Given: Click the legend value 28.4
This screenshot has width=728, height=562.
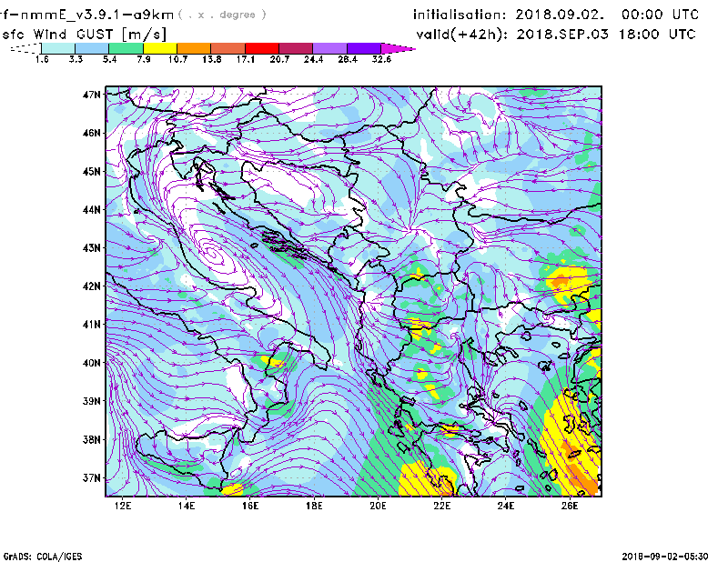Looking at the screenshot, I should click(348, 59).
